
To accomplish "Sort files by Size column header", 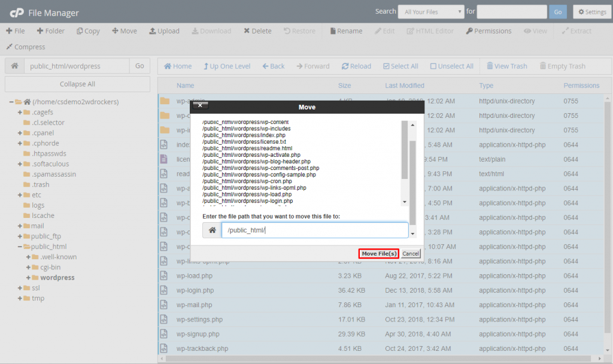I will 344,86.
